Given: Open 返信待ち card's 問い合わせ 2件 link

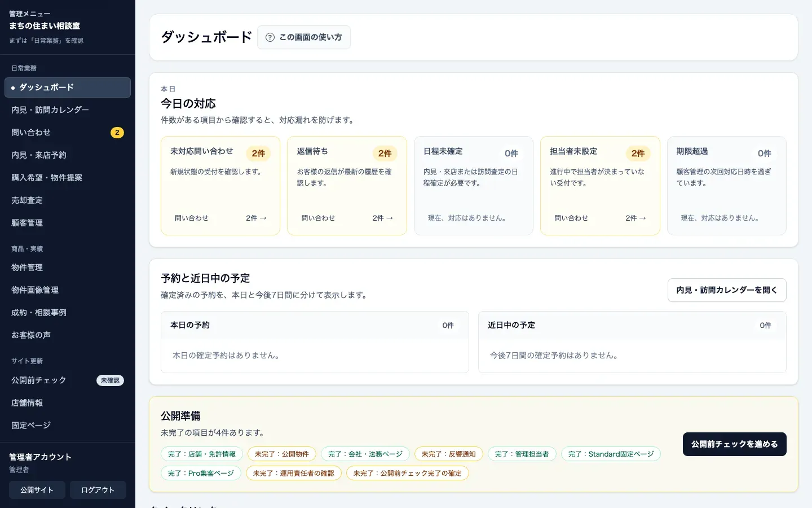Looking at the screenshot, I should (x=347, y=218).
